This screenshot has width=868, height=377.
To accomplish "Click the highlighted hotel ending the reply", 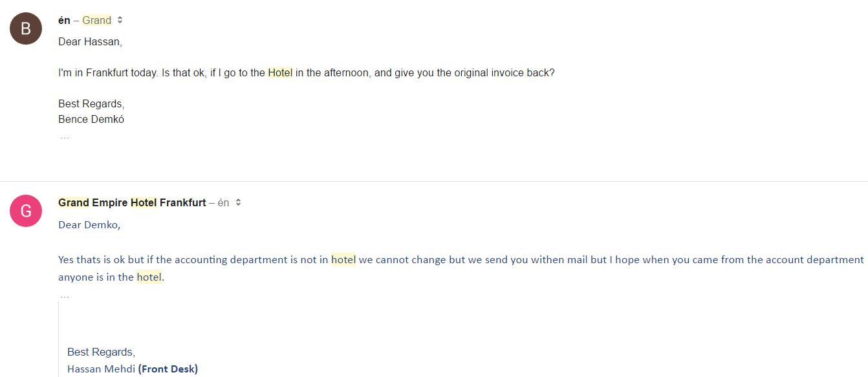I will [149, 278].
